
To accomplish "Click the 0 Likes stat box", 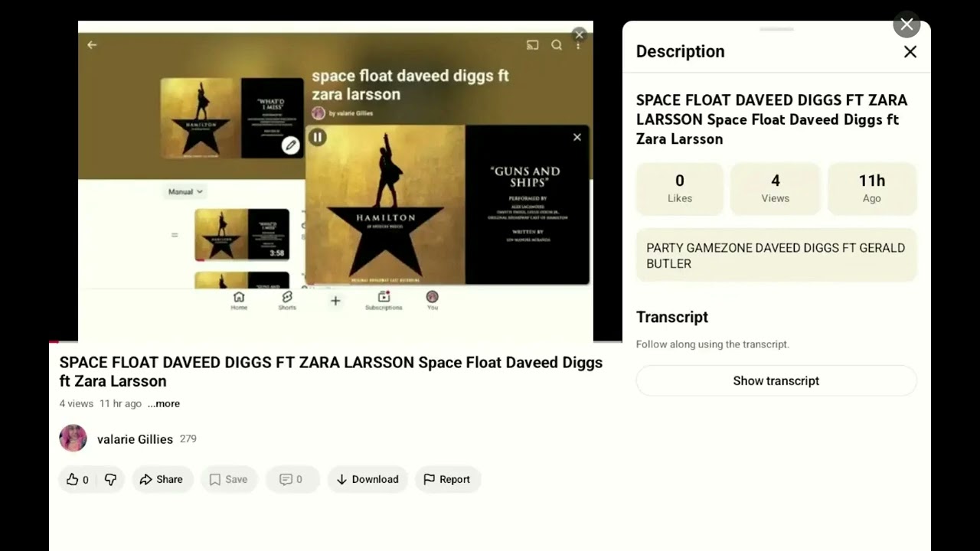I will pyautogui.click(x=680, y=188).
